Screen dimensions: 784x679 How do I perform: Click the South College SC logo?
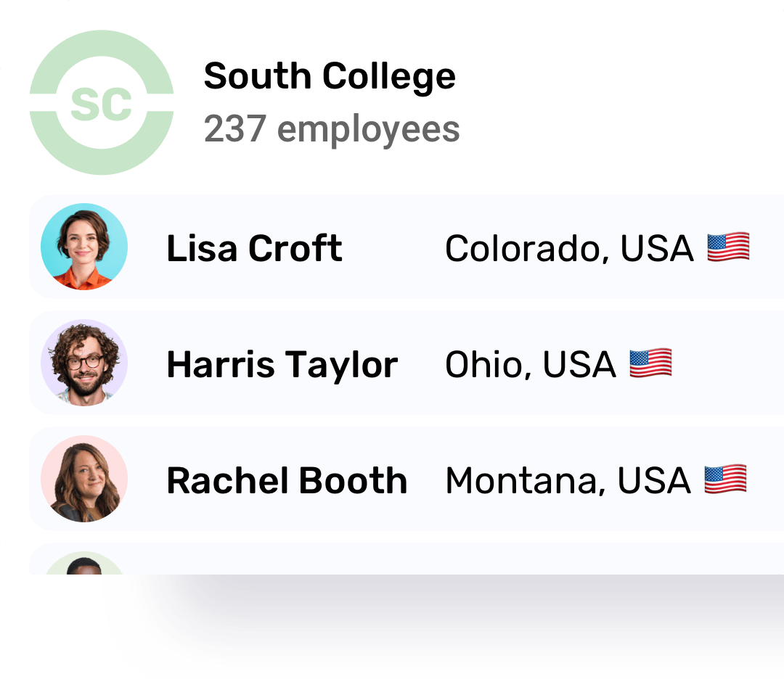tap(102, 102)
